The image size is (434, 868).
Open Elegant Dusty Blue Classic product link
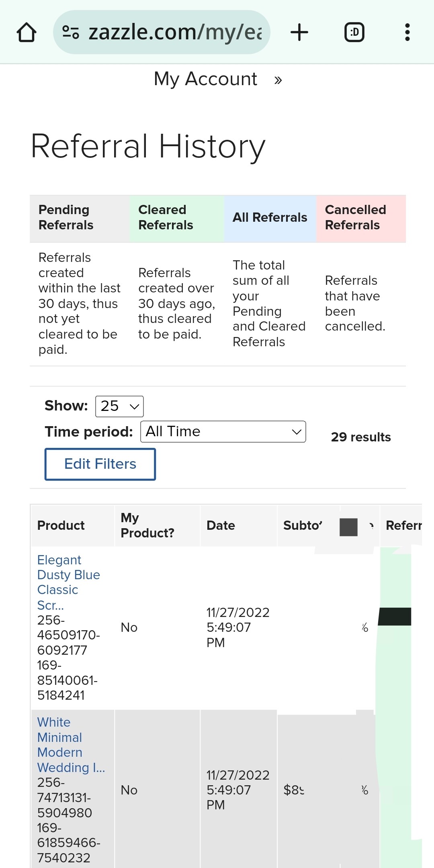[x=68, y=582]
